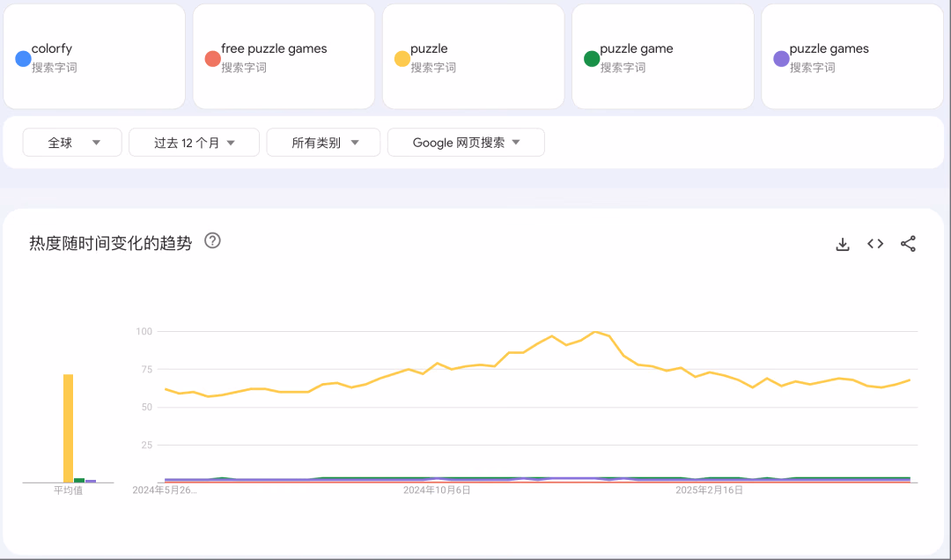Viewport: 951px width, 560px height.
Task: Click the 50 y-axis value label
Action: [146, 407]
